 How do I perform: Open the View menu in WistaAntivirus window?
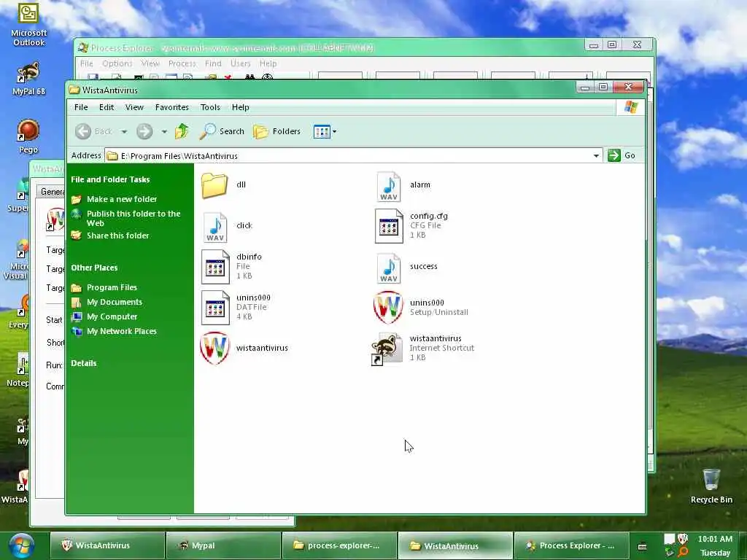[134, 107]
